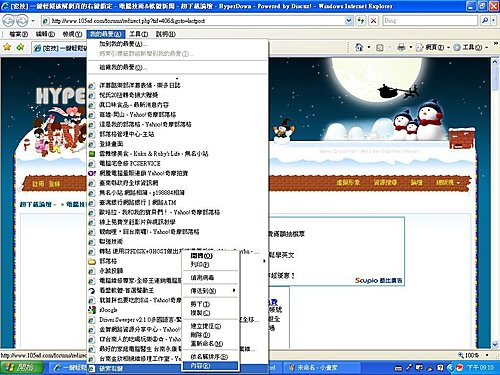Expand the 傳送到(N) submenu arrow

(x=234, y=290)
